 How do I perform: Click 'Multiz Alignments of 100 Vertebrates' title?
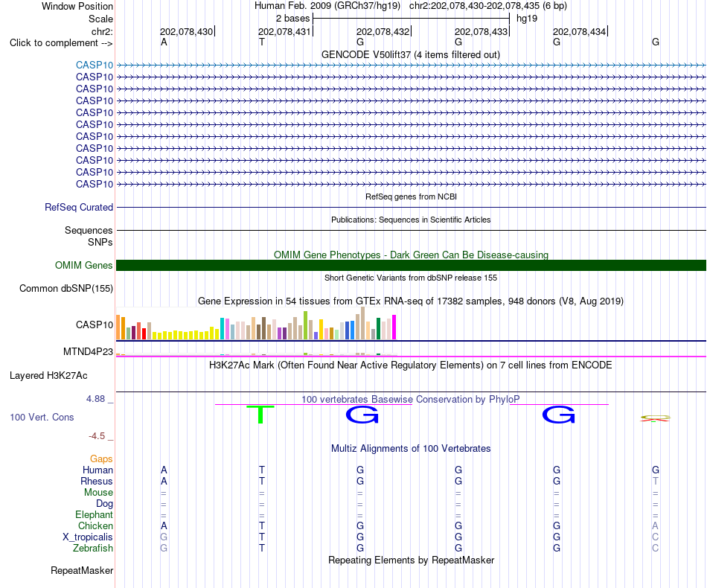(x=411, y=448)
